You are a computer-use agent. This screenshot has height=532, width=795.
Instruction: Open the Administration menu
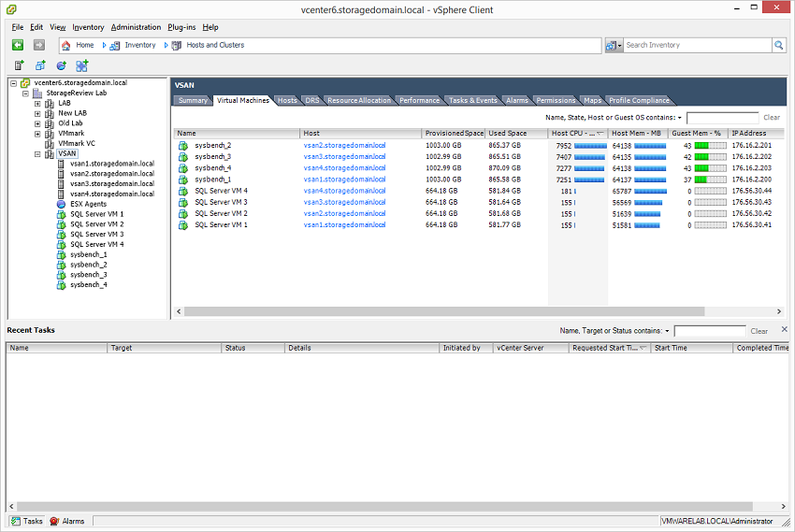[x=136, y=27]
